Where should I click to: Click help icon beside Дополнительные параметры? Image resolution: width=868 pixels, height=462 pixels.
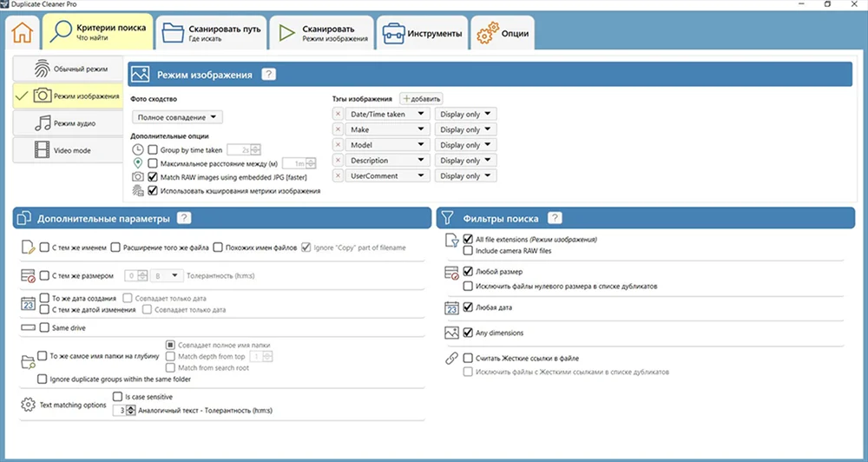(184, 218)
